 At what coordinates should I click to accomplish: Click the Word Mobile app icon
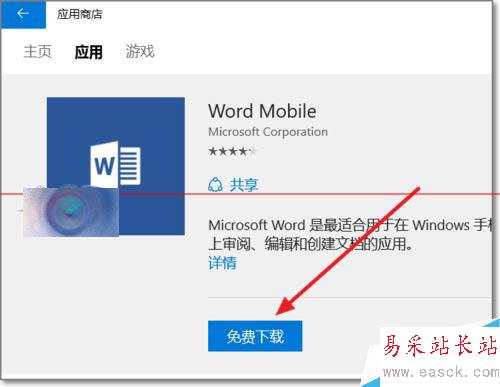click(x=116, y=166)
